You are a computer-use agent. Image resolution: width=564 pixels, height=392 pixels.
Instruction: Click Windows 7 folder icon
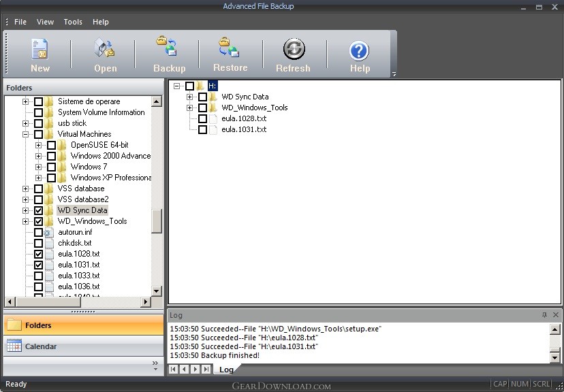click(x=62, y=167)
